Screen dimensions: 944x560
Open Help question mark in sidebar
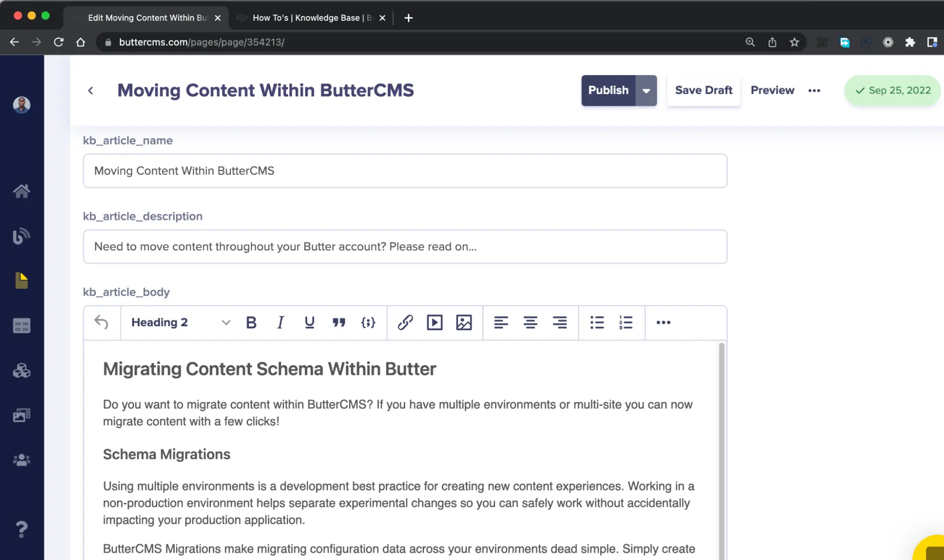pos(21,529)
